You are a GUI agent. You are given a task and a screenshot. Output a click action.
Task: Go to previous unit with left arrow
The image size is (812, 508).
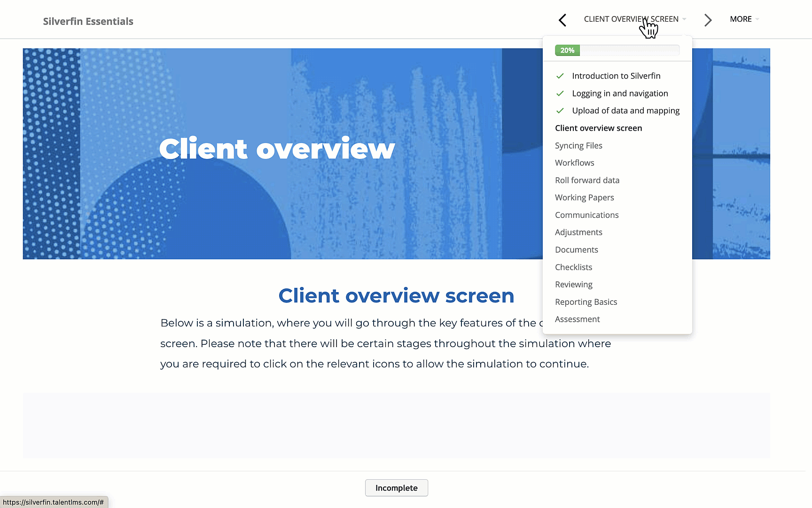tap(562, 20)
